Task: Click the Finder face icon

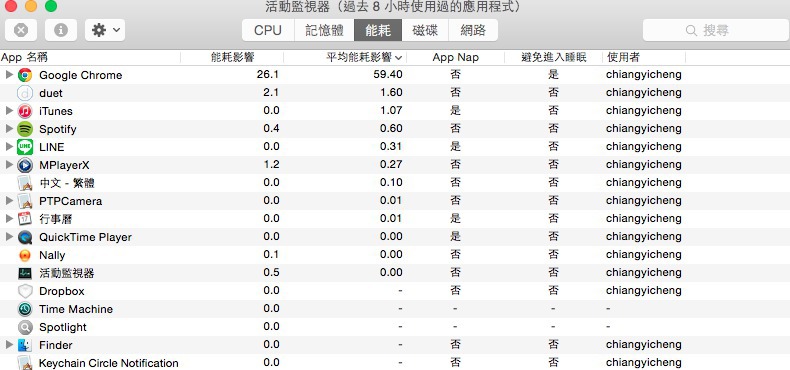Action: point(25,345)
